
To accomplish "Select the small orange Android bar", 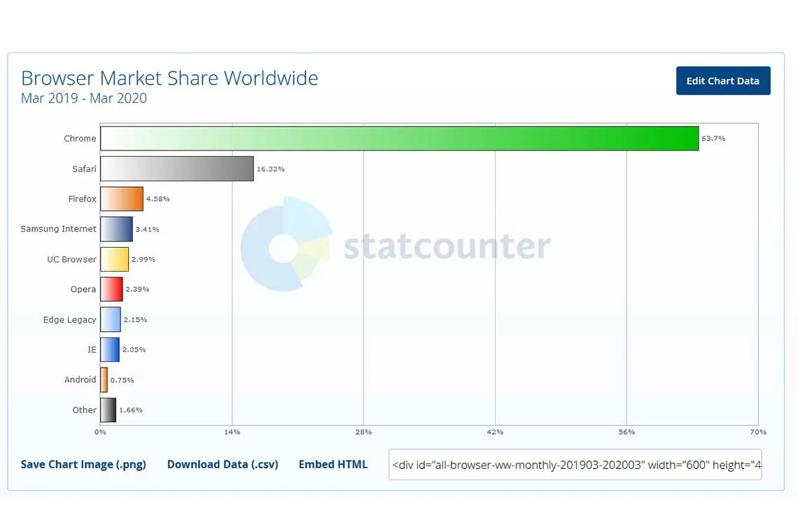I will pos(104,380).
